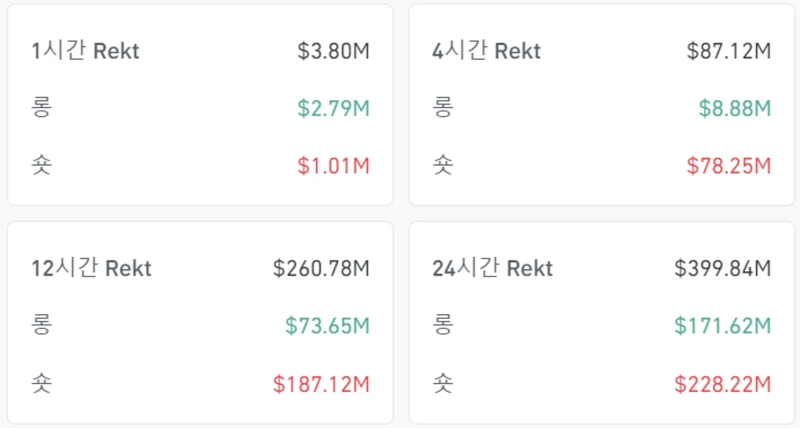Click the red $187.12M short value
The image size is (800, 428).
click(x=321, y=383)
